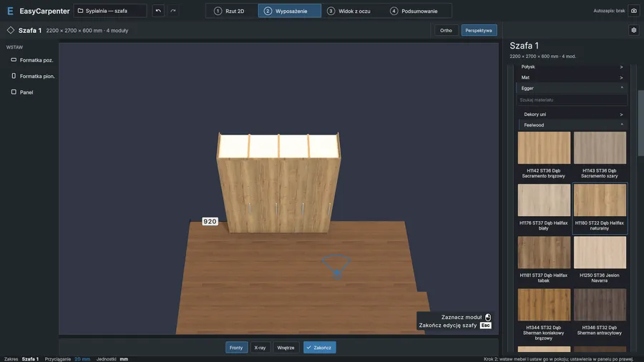Focus the Szukaj materiału search field

coord(572,99)
